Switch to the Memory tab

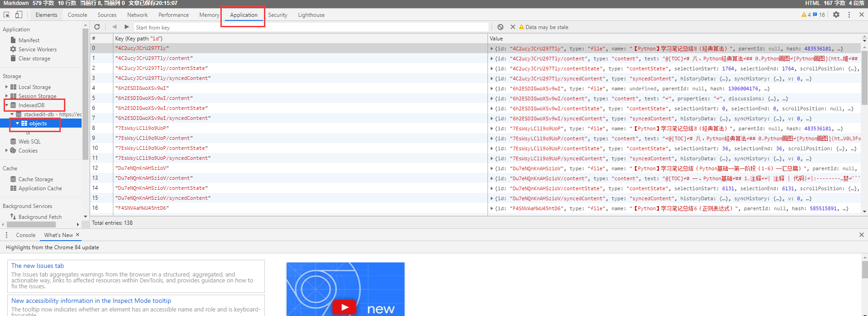209,15
